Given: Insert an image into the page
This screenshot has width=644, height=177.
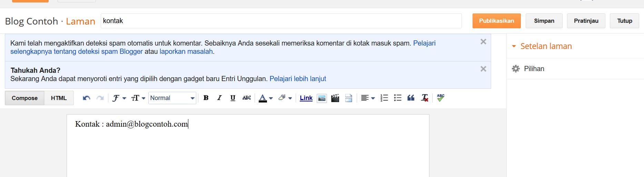Looking at the screenshot, I should (x=321, y=98).
